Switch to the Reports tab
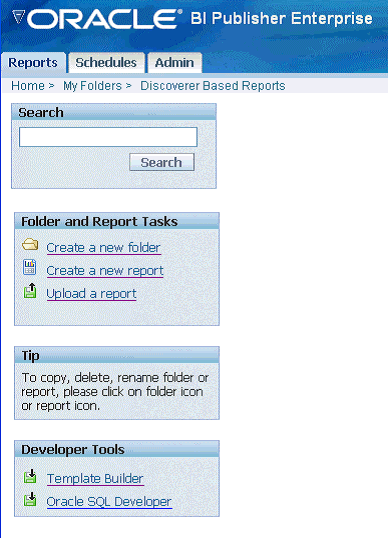 [x=33, y=63]
